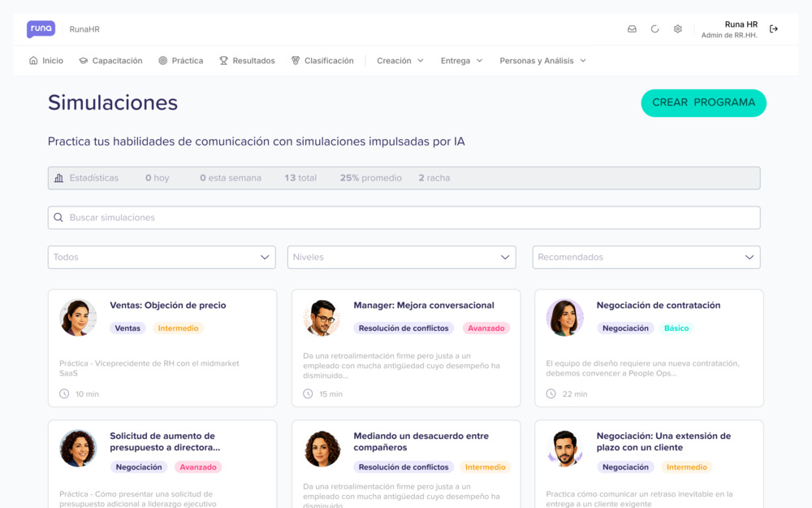Click the CREAR PROGRAMA button
Screen dimensions: 812x508
pos(703,102)
